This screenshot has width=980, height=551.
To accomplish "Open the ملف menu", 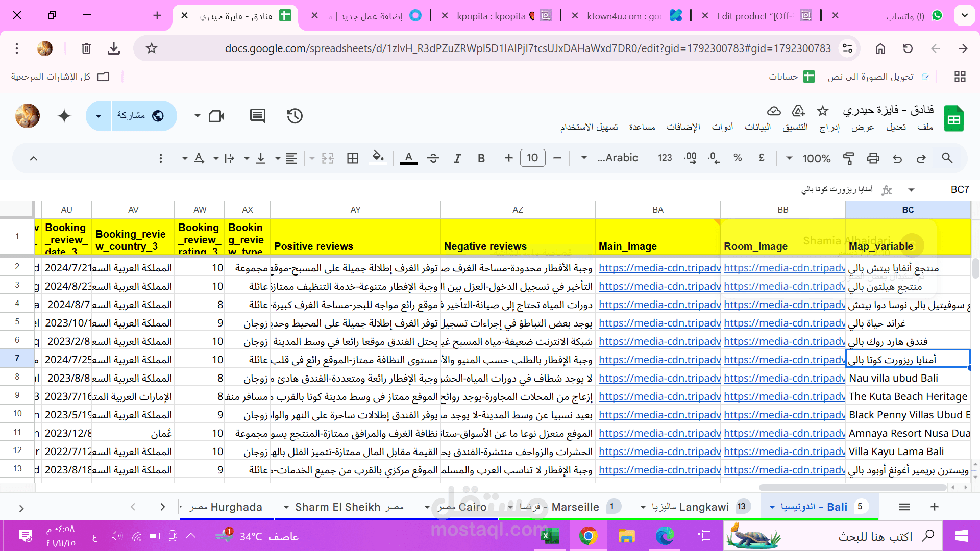I will (925, 127).
